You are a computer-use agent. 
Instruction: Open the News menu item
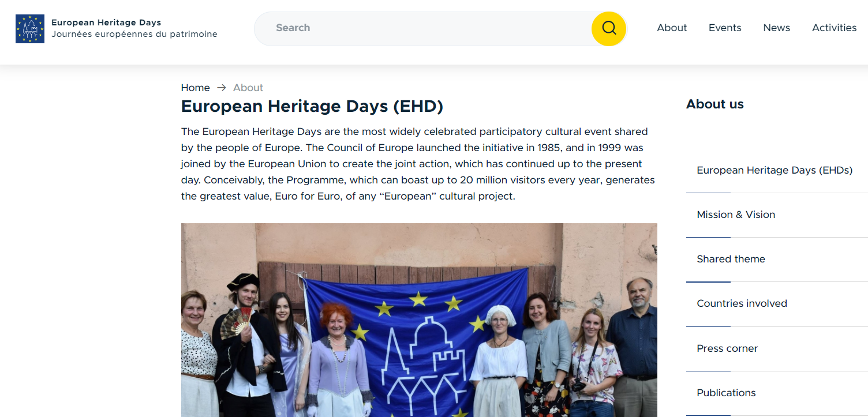tap(776, 28)
